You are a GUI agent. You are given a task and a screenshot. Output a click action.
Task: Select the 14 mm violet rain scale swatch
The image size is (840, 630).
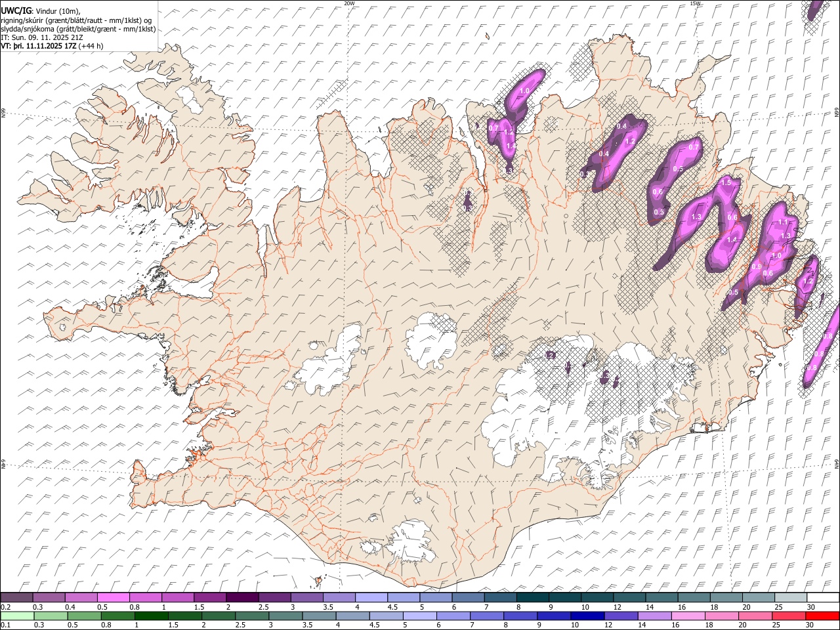point(654,616)
